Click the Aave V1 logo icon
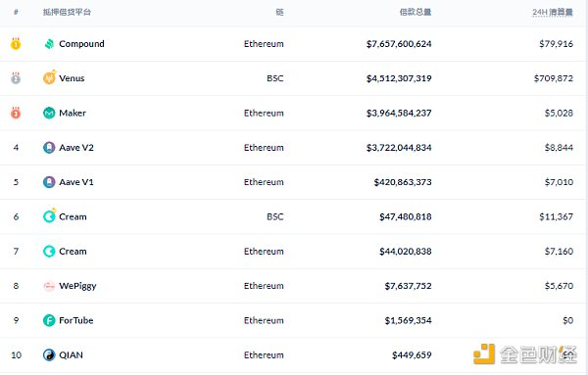This screenshot has width=588, height=375. tap(49, 182)
